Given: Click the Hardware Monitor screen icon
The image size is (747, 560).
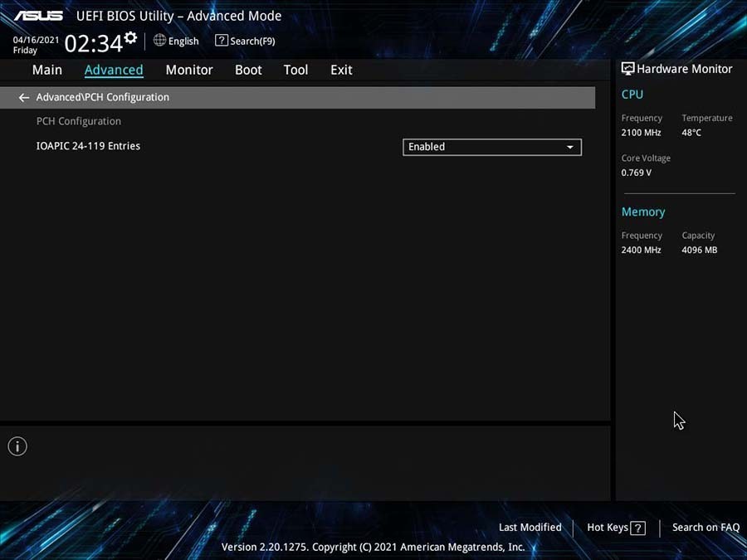Looking at the screenshot, I should coord(627,69).
